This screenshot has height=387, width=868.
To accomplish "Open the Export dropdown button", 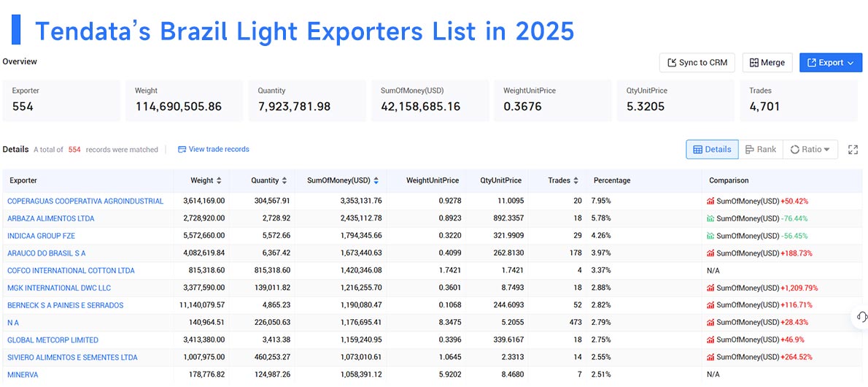I will (x=830, y=63).
